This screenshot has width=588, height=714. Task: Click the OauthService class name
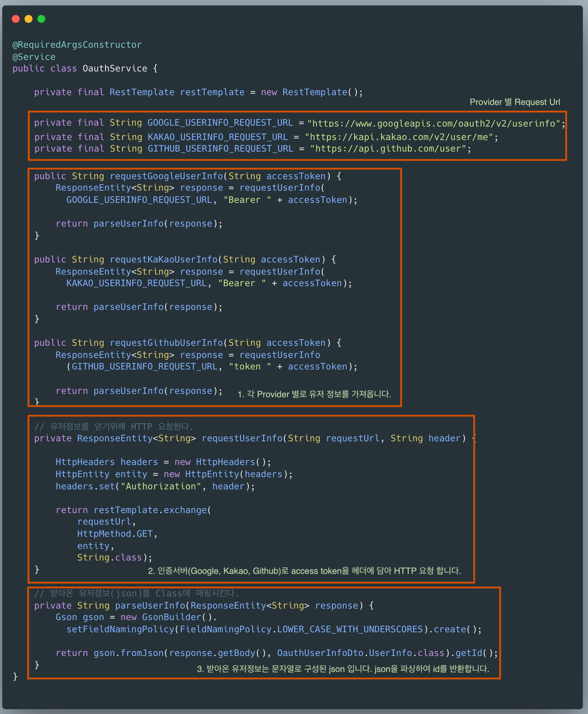(115, 68)
